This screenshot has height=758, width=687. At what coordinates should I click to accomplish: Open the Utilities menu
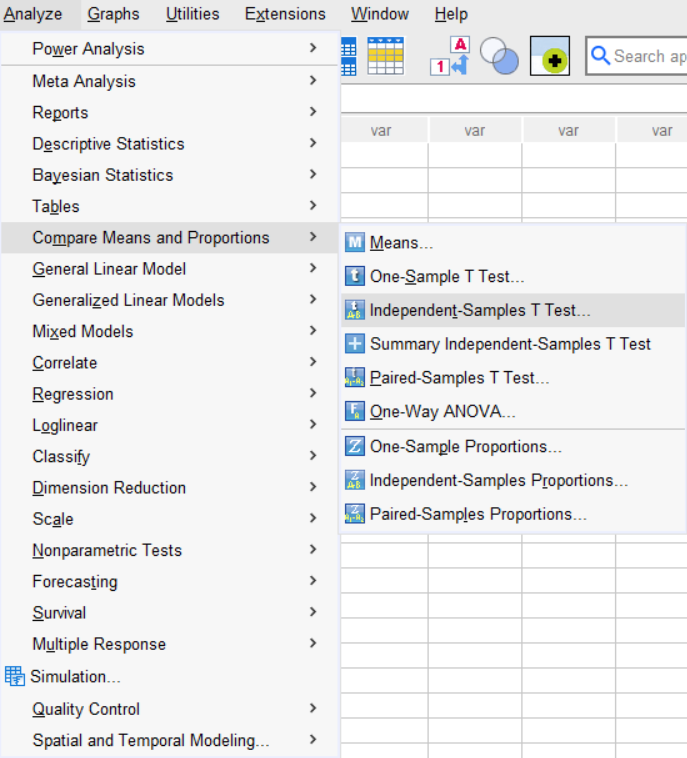(192, 14)
